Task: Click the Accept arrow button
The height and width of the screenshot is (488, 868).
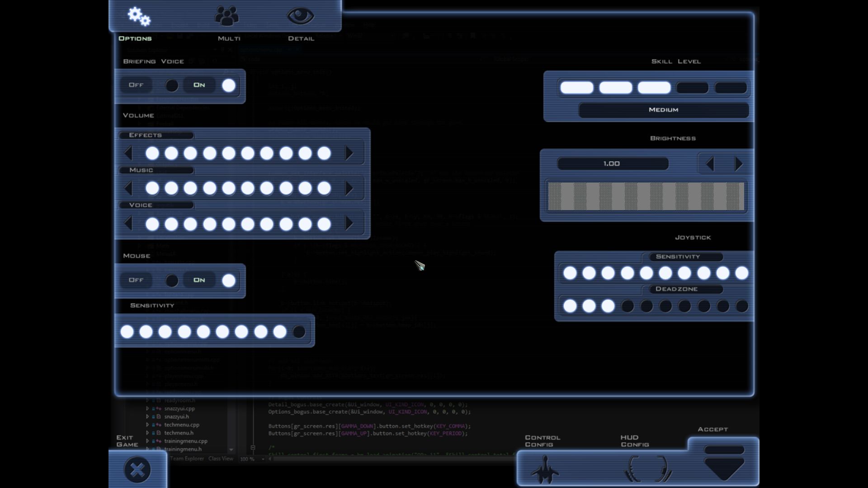Action: tap(724, 464)
